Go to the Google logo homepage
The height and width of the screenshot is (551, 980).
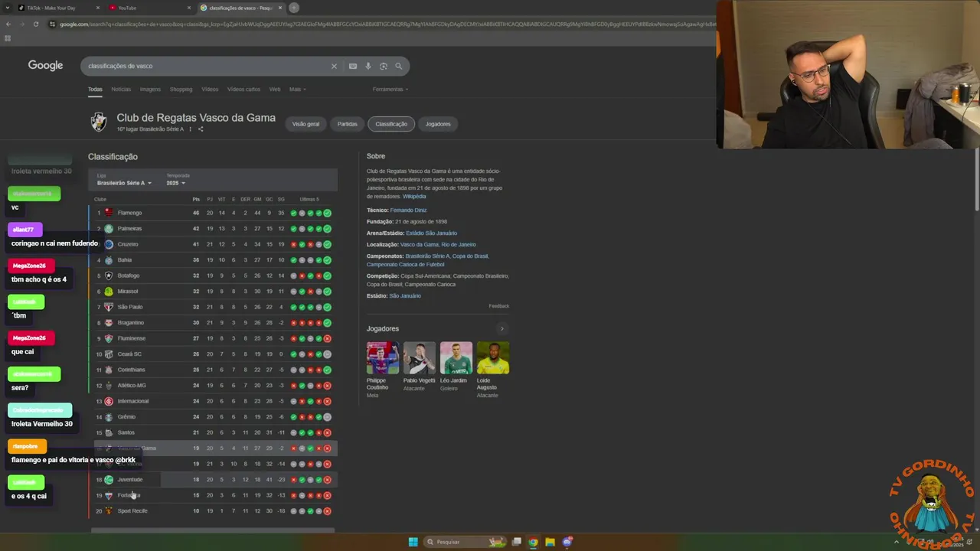pyautogui.click(x=45, y=66)
